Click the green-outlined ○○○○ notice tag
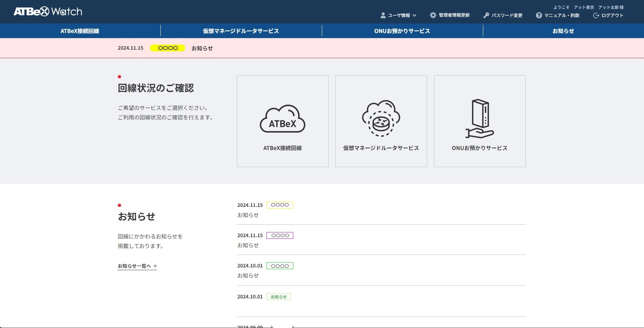Image resolution: width=644 pixels, height=328 pixels. tap(280, 266)
